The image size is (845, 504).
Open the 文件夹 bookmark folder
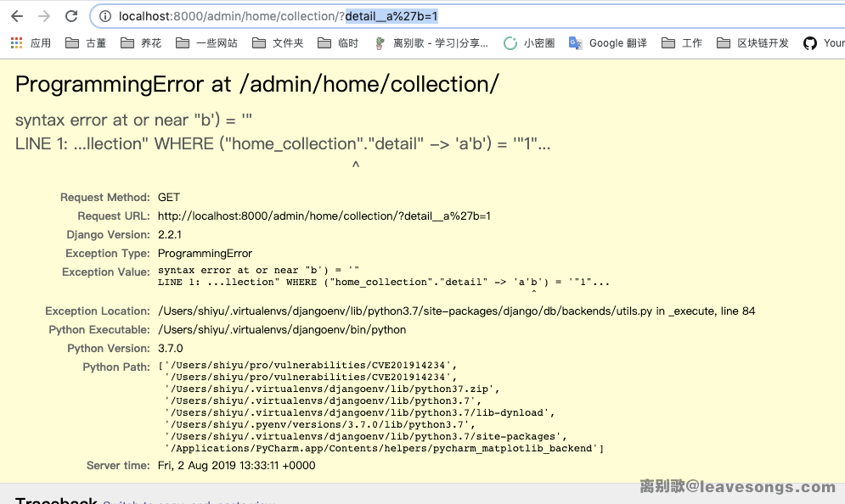(x=278, y=42)
